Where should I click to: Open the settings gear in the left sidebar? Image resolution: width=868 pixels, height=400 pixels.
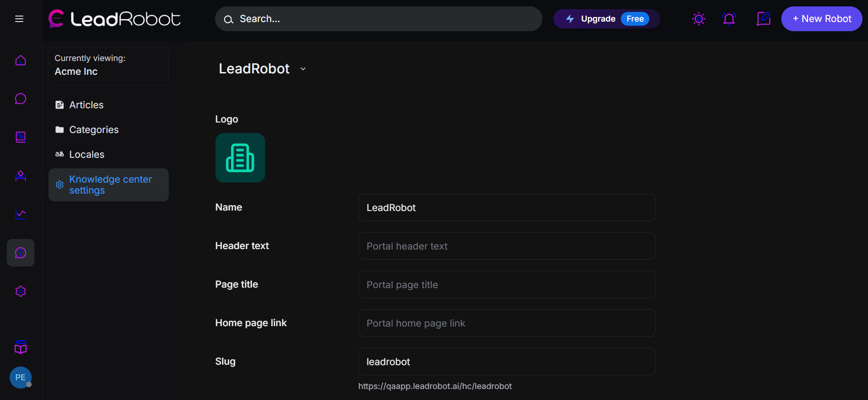[21, 291]
